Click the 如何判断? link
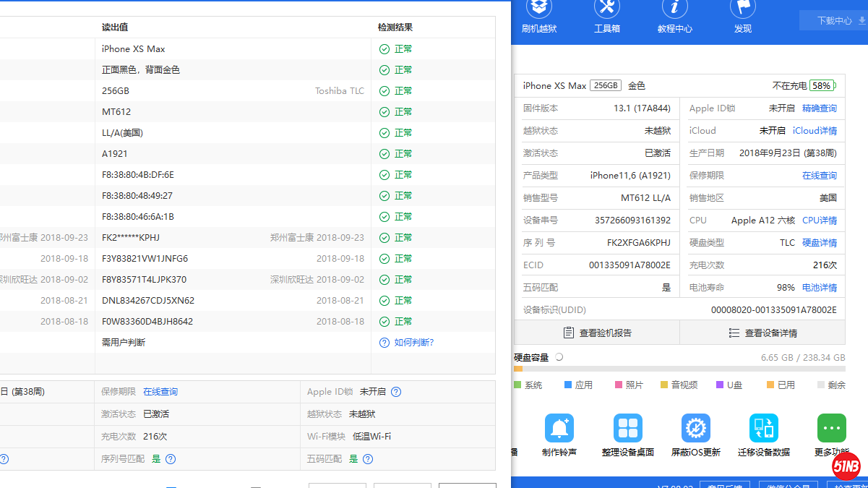The width and height of the screenshot is (868, 488). (x=413, y=343)
